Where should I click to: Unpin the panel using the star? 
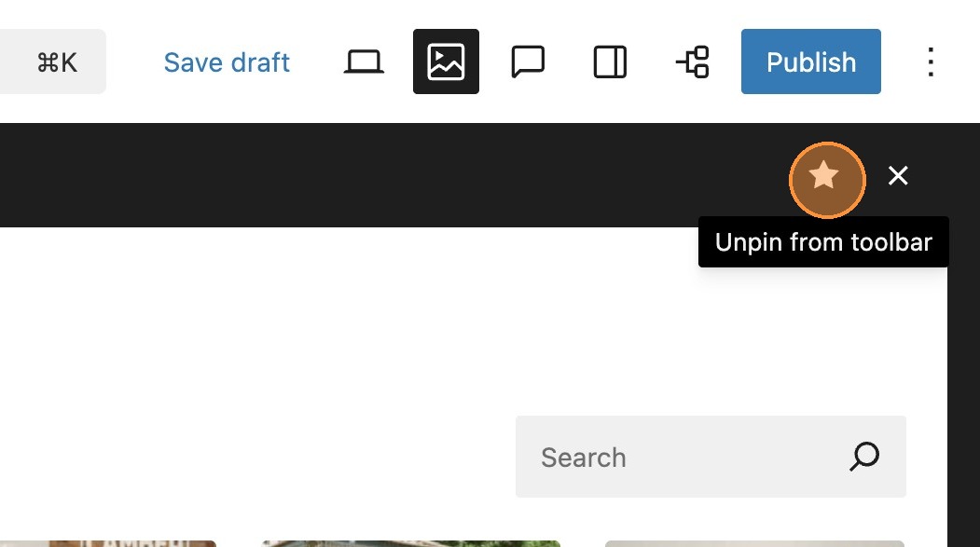827,176
